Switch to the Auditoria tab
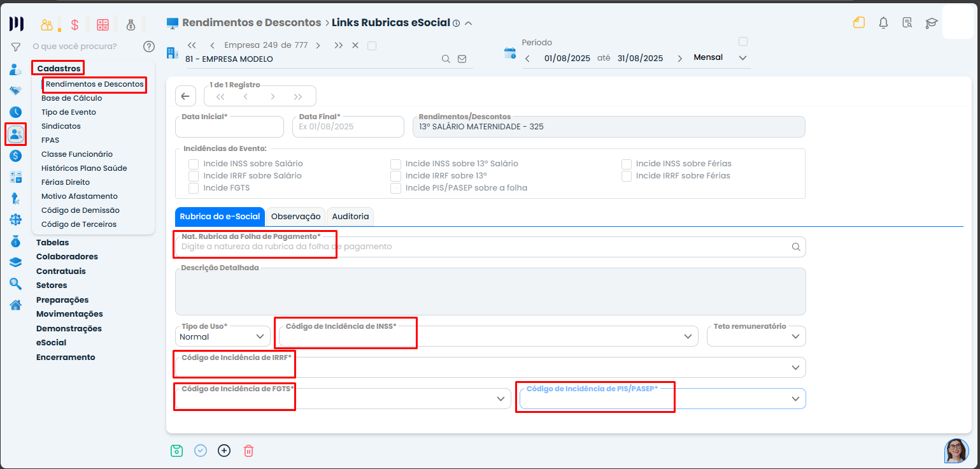The image size is (980, 469). tap(350, 217)
